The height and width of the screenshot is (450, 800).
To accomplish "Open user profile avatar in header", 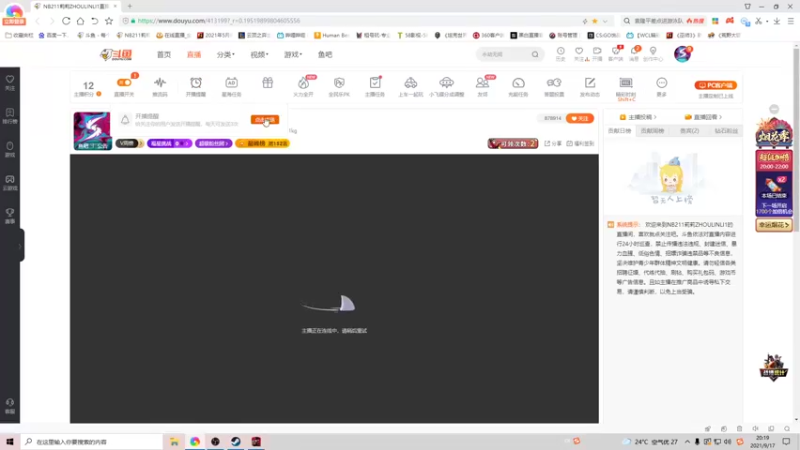I will coord(682,54).
